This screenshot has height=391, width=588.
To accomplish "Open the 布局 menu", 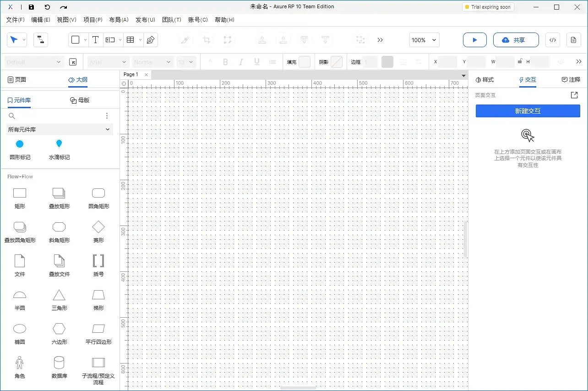I will click(x=119, y=20).
